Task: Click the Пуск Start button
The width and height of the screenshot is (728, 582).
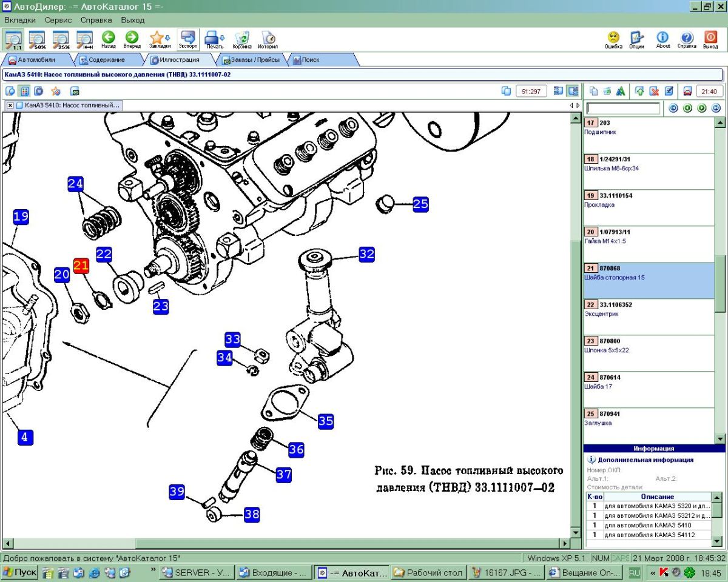Action: tap(19, 572)
